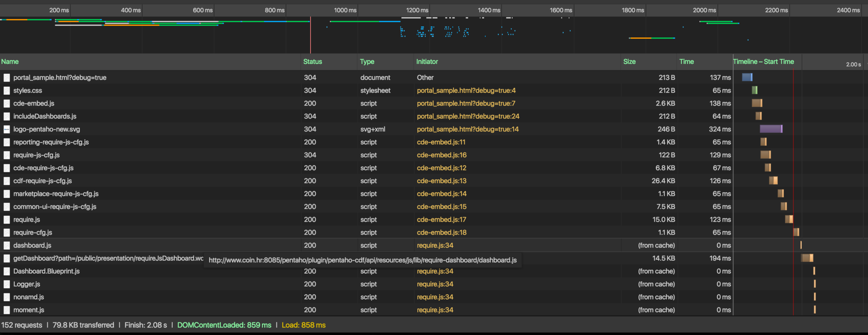
Task: Click the purple waterfall bar for logo-pentaho-new.svg
Action: (771, 129)
